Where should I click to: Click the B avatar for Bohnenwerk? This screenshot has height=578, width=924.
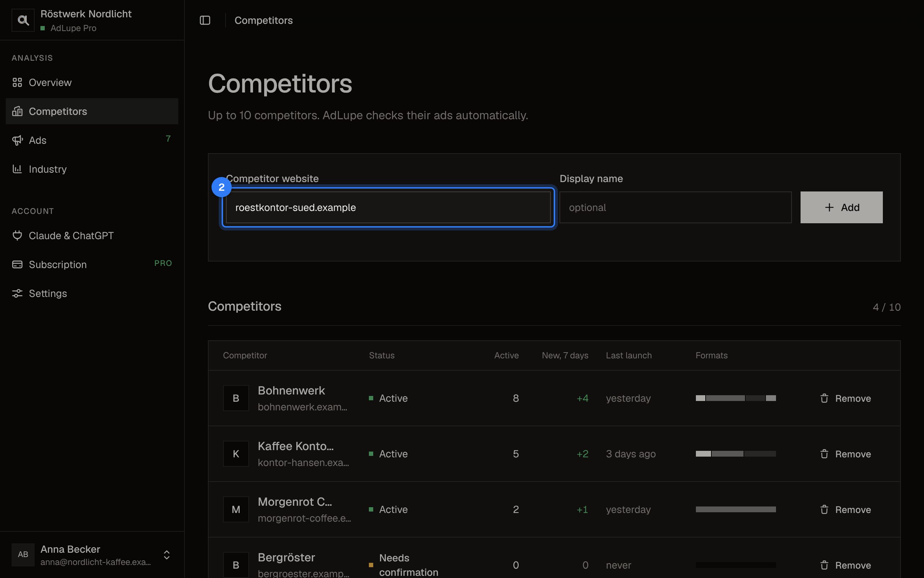click(x=236, y=398)
